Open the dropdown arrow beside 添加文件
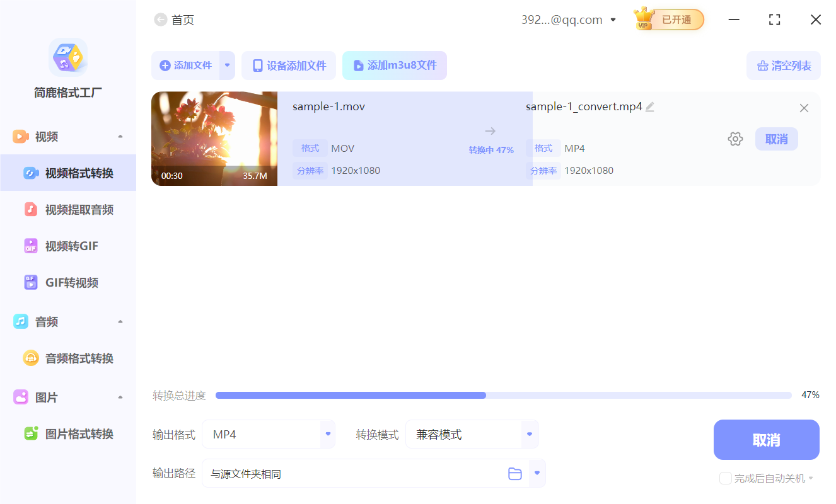 tap(228, 66)
